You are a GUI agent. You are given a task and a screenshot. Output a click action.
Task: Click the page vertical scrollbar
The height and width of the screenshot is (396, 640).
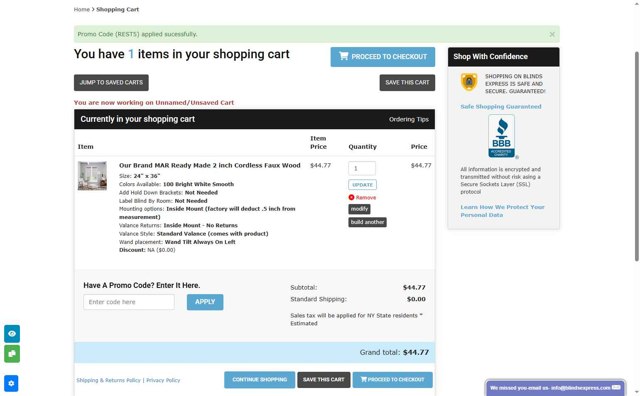pyautogui.click(x=637, y=156)
